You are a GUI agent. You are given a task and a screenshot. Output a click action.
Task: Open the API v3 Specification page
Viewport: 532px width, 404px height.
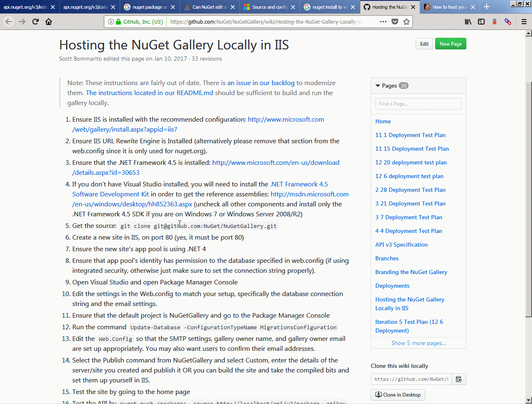pyautogui.click(x=401, y=245)
